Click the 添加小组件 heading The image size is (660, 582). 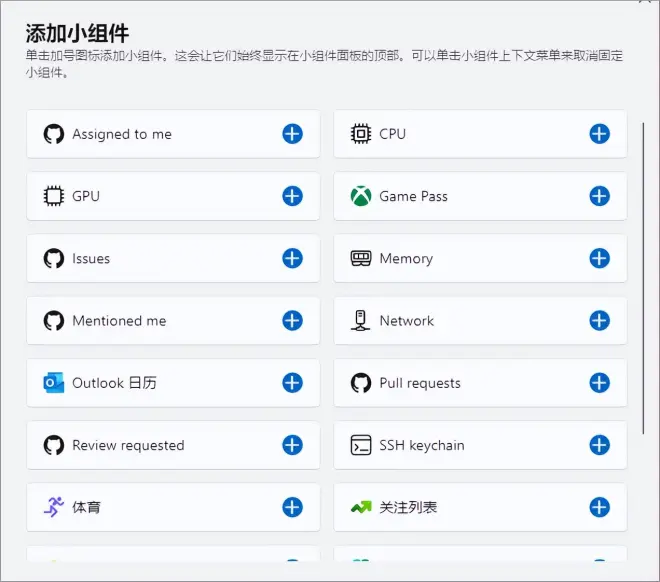click(77, 33)
